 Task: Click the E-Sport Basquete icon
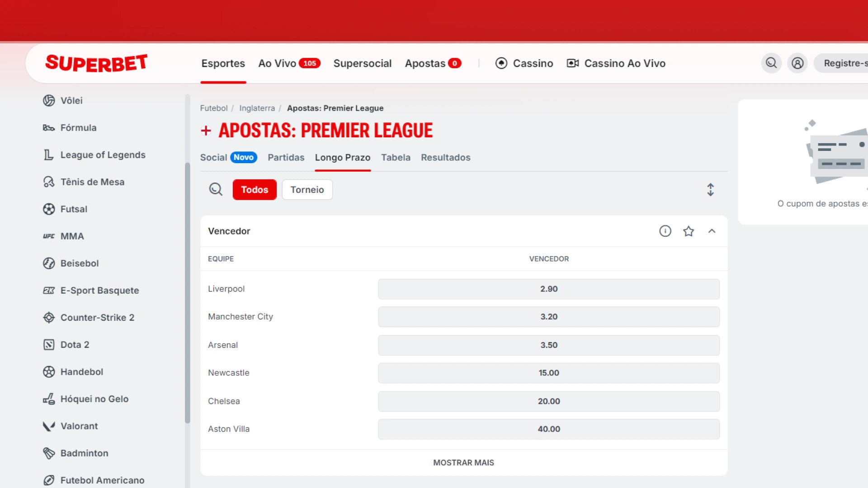[49, 291]
